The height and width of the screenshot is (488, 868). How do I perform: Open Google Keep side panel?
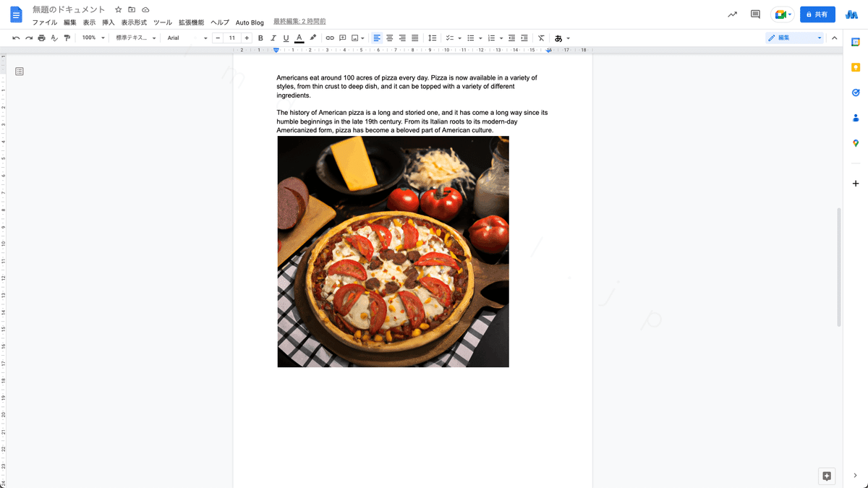point(856,67)
